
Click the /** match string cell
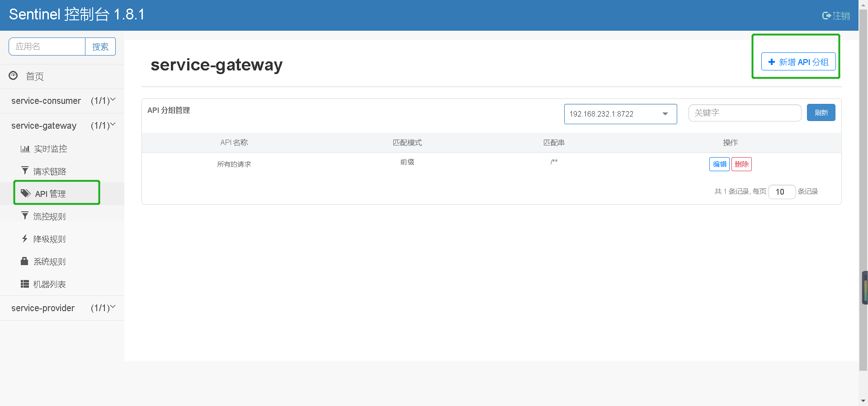(x=554, y=162)
